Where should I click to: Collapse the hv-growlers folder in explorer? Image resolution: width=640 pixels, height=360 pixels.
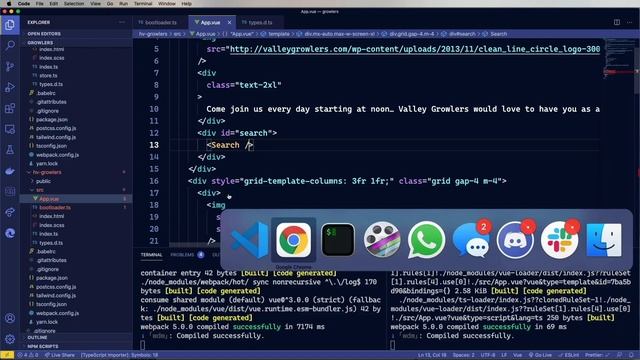tap(47, 172)
